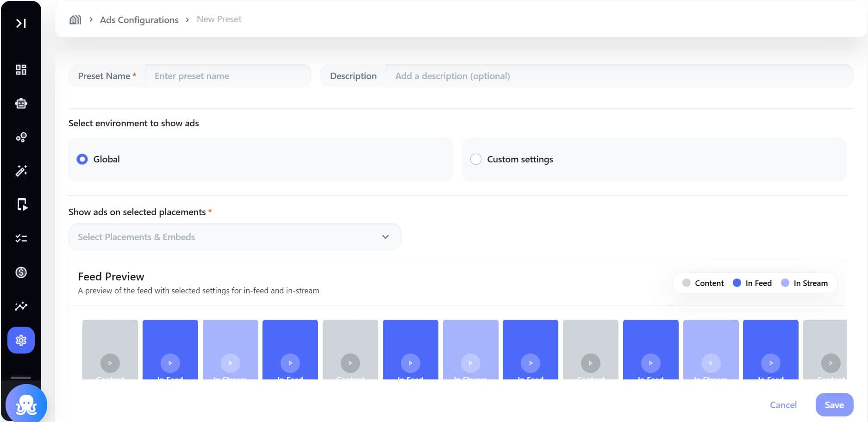Click the In Stream legend light-blue dot
This screenshot has width=868, height=422.
(785, 283)
